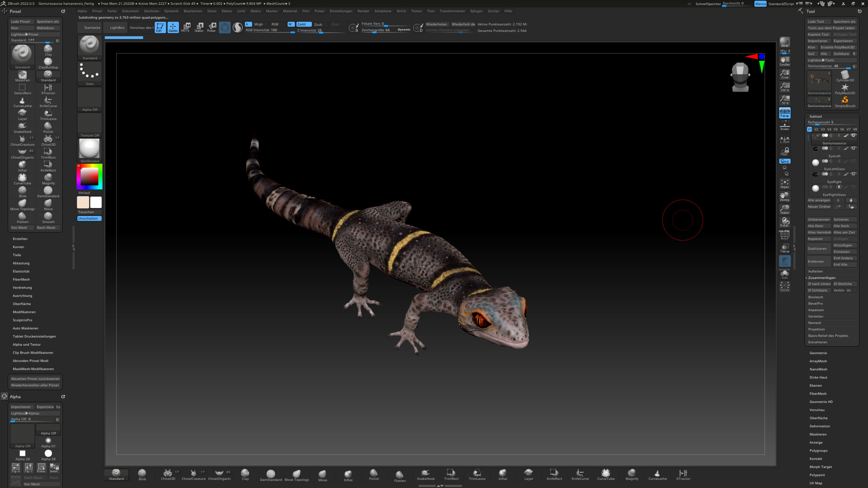Pick color in the color picker square
Viewport: 868px width, 488px height.
click(x=89, y=176)
